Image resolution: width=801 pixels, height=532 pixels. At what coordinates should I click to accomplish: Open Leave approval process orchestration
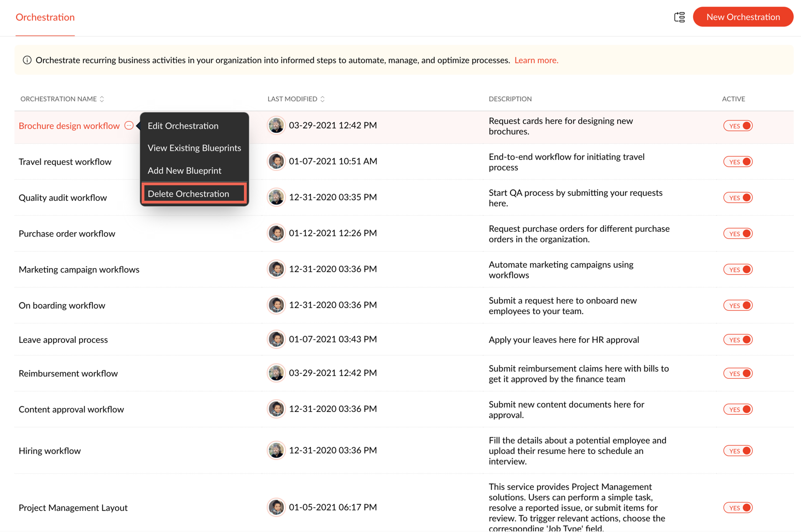64,340
